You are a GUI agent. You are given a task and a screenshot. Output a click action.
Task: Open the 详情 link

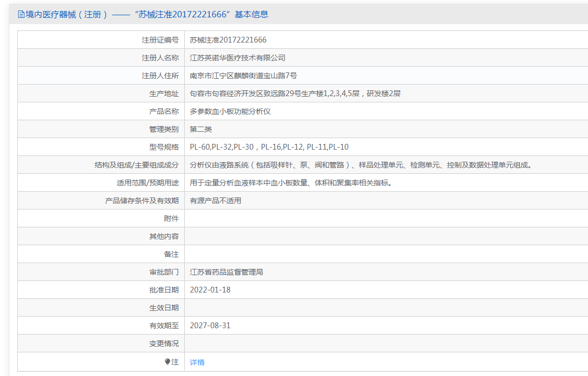click(197, 362)
